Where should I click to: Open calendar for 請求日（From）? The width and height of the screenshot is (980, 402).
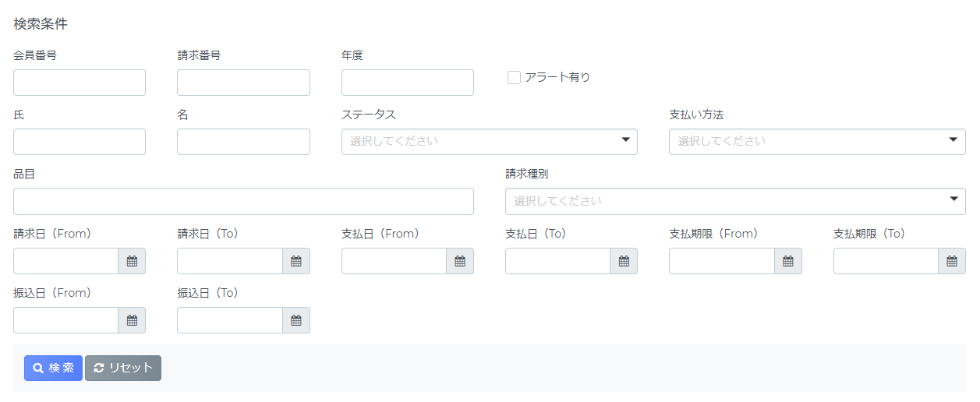tap(132, 261)
